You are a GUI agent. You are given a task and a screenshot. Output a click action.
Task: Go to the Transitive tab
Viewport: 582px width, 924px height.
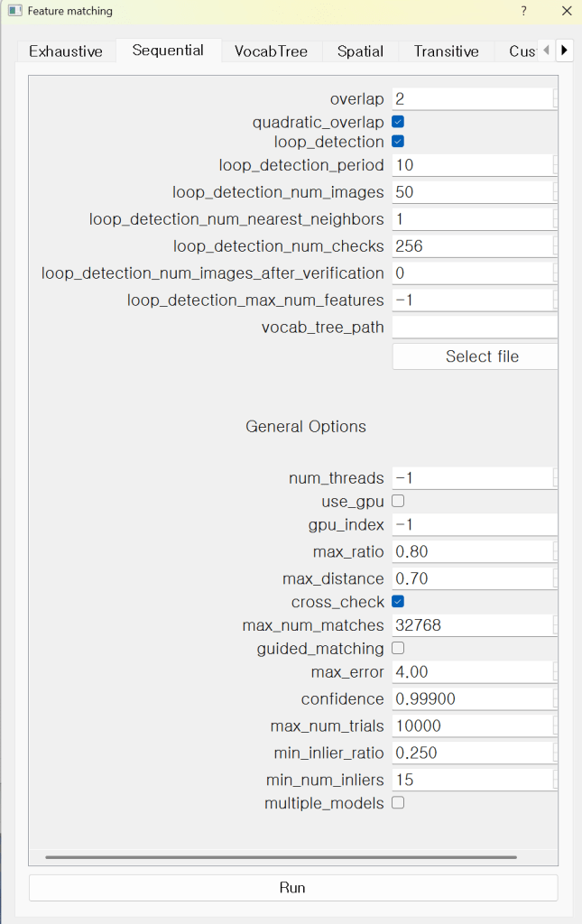(x=446, y=51)
